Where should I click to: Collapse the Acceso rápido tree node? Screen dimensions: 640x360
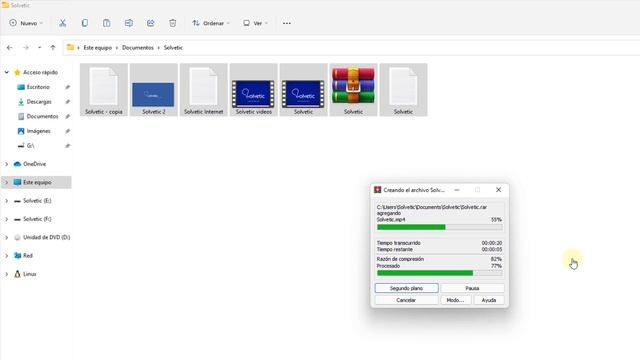7,72
